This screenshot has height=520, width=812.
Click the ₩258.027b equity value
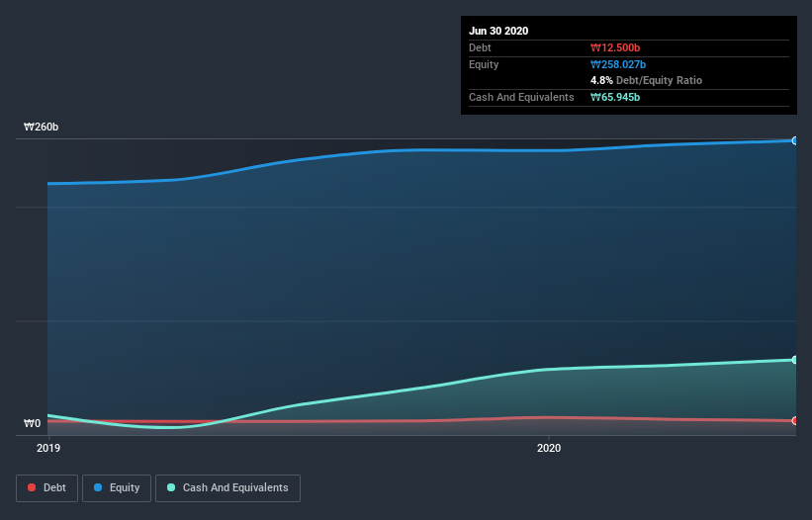click(618, 64)
